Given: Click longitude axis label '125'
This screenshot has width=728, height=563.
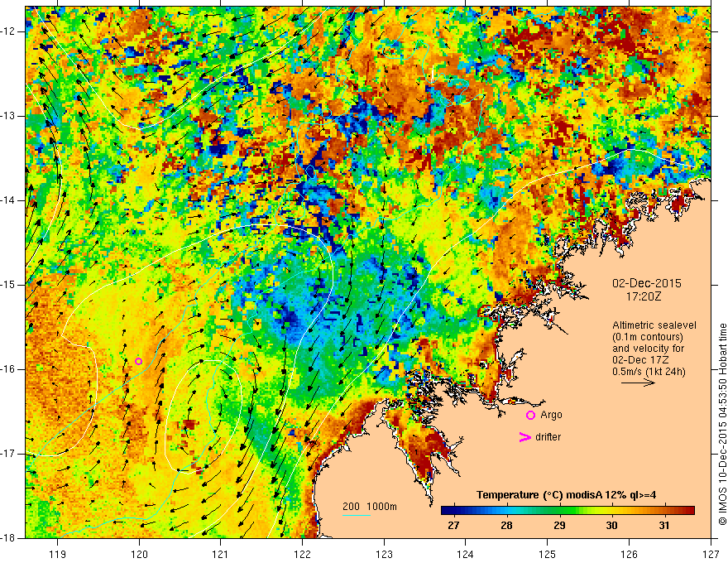Looking at the screenshot, I should [x=548, y=554].
